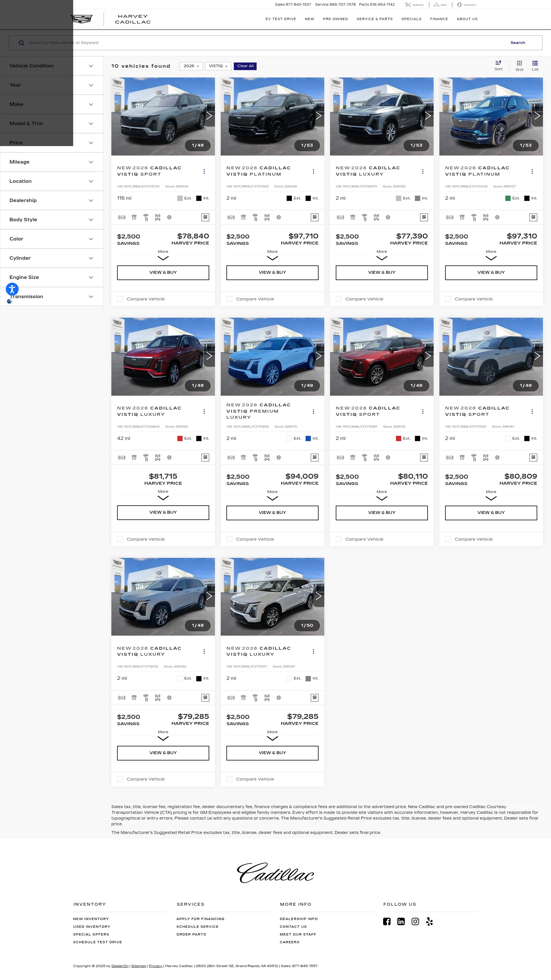Viewport: 551px width, 980px height.
Task: Click VIEW & BUY on $97,310 Vistiq Platinum
Action: coord(491,273)
